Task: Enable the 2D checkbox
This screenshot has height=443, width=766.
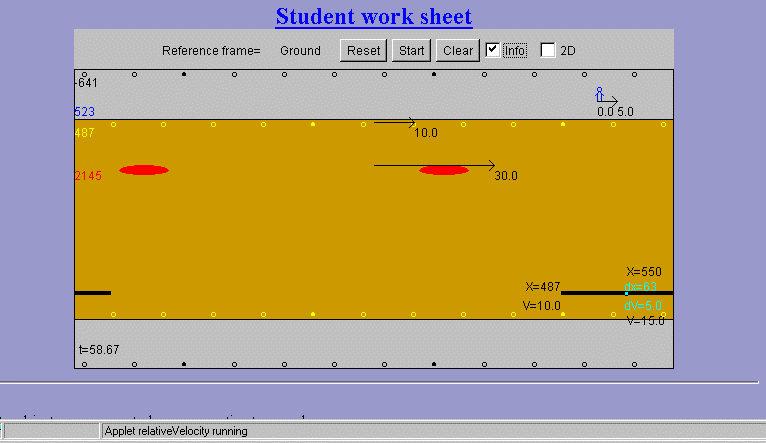Action: [548, 50]
